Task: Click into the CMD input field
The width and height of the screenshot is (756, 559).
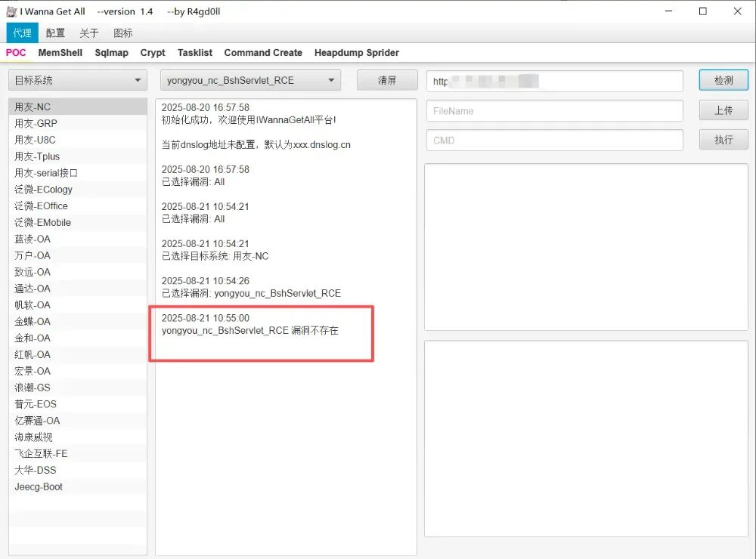Action: [x=554, y=141]
